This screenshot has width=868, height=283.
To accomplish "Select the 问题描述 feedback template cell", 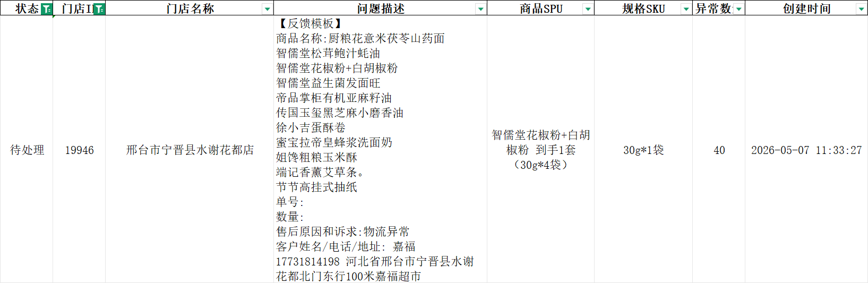I will tap(380, 150).
